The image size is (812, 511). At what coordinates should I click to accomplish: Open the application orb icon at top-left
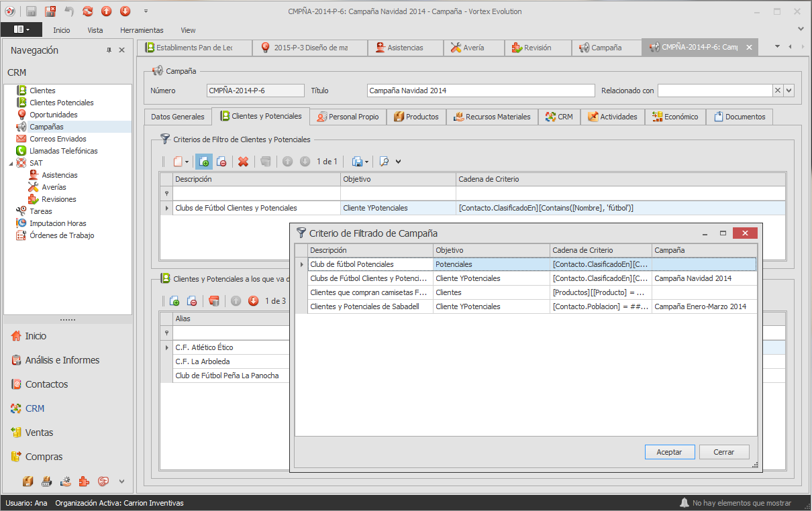click(9, 11)
